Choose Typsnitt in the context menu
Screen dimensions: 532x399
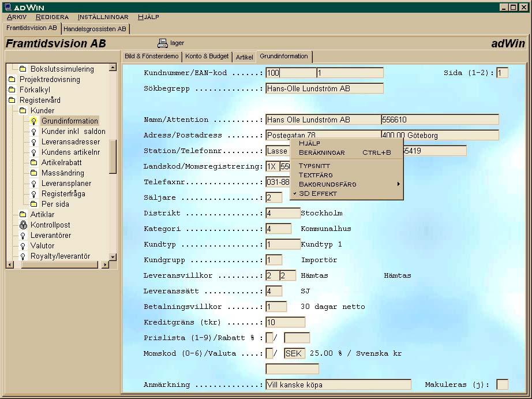coord(346,166)
